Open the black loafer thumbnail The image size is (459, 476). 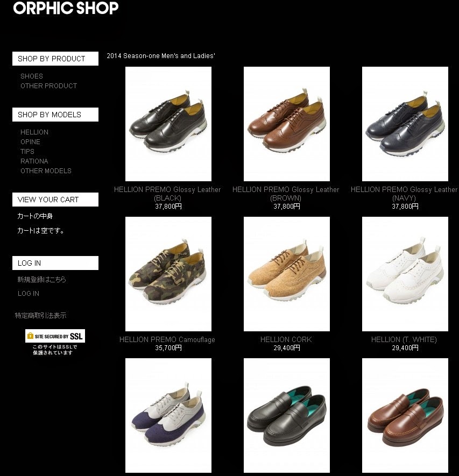coord(287,415)
